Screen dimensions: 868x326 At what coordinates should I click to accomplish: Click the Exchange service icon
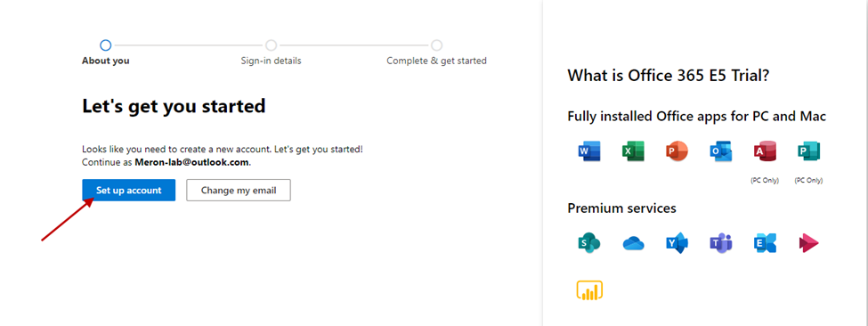[x=765, y=242]
